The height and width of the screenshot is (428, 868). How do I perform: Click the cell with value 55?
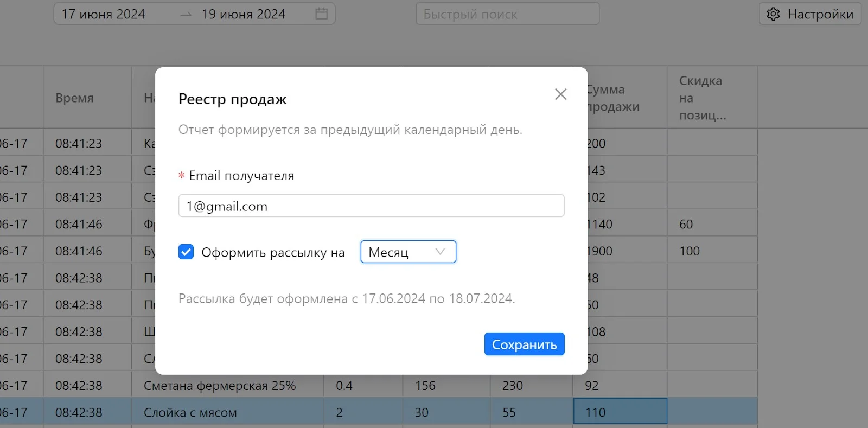click(x=531, y=412)
